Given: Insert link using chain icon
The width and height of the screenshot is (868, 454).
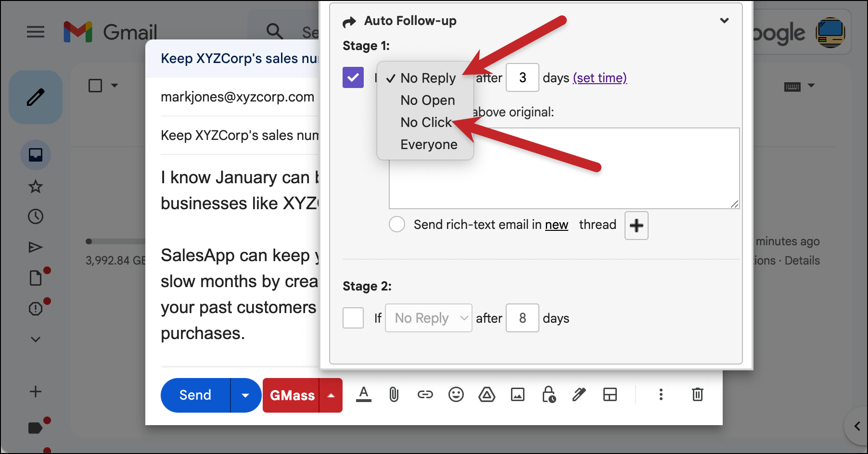Looking at the screenshot, I should click(x=425, y=395).
